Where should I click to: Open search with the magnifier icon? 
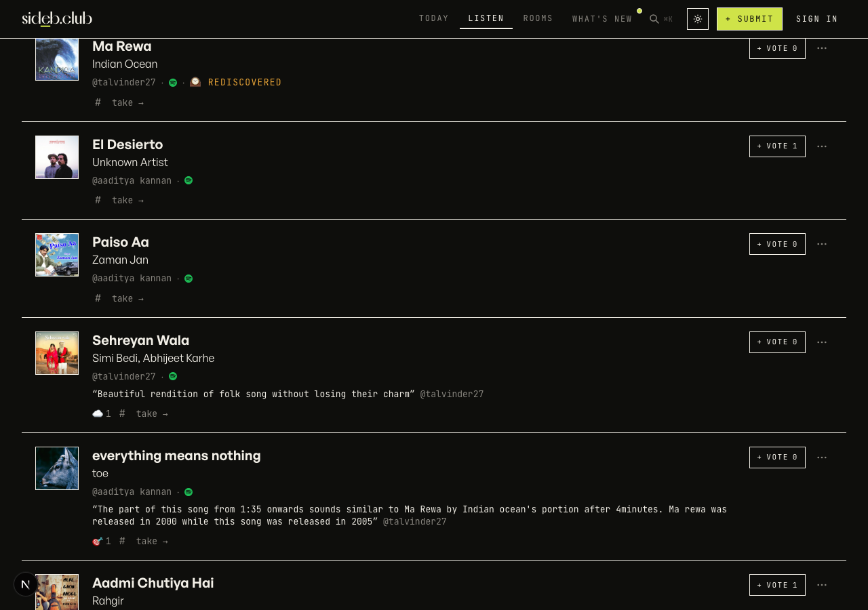654,19
